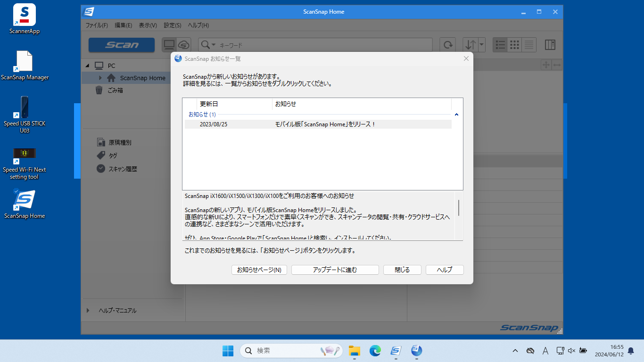
Task: Collapse the PC tree node
Action: coord(87,66)
